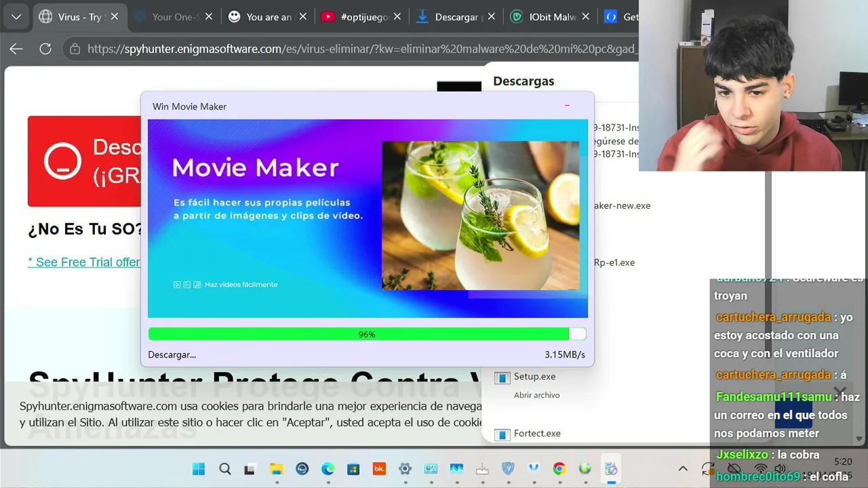Click the sync icon in the system tray

tap(708, 468)
